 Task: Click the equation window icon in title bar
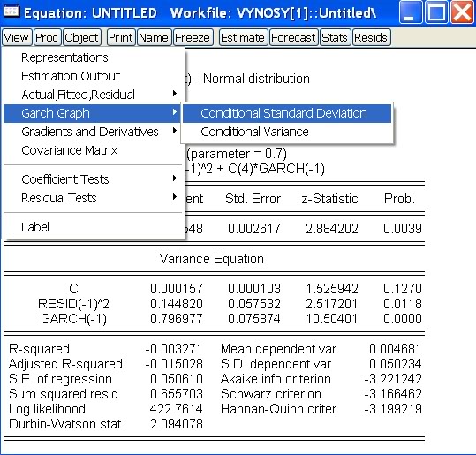click(11, 11)
